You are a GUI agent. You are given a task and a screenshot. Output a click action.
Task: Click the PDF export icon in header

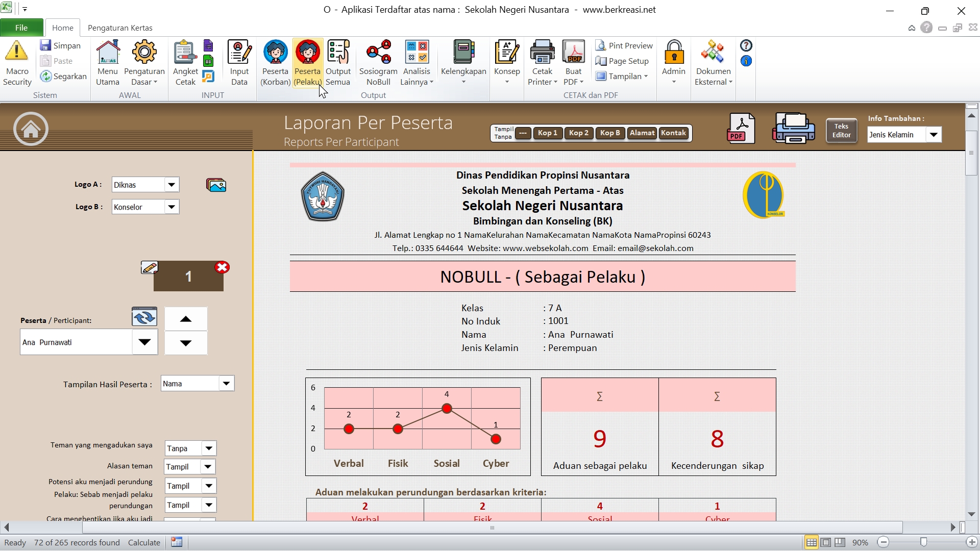click(741, 129)
